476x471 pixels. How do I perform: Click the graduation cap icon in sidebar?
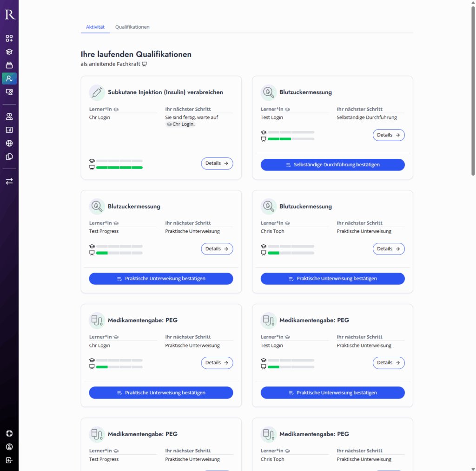tap(9, 52)
